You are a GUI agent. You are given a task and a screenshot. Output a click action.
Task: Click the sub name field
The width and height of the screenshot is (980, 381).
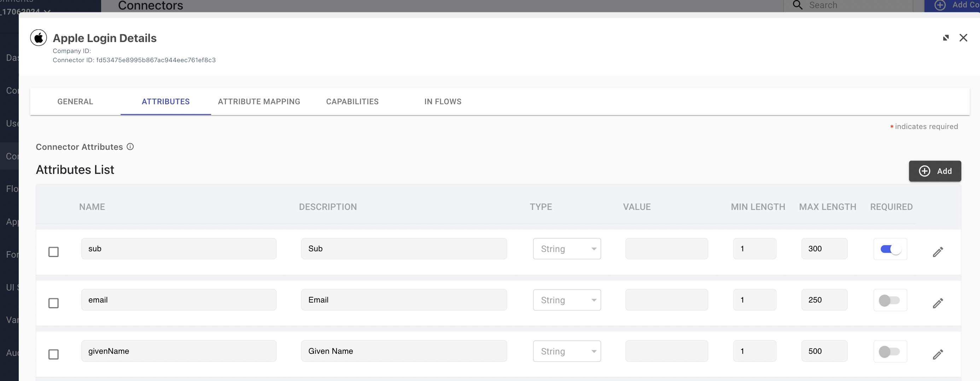179,249
